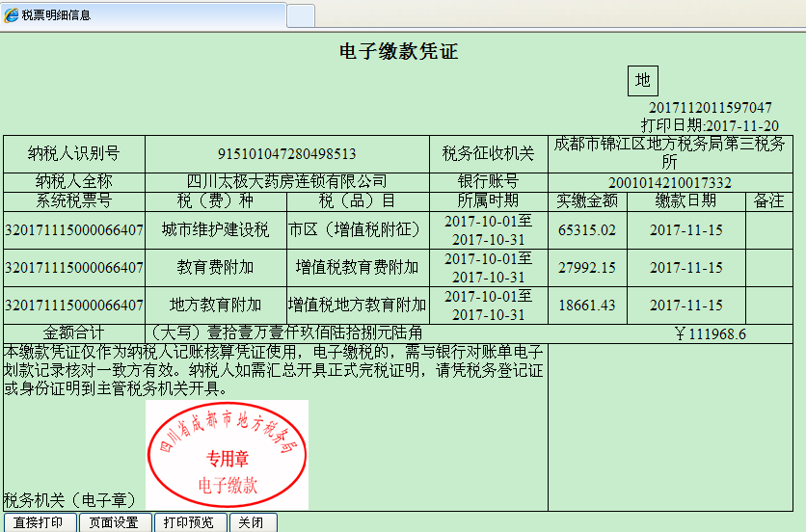Click the 直接打印 button
This screenshot has height=532, width=806.
click(40, 522)
